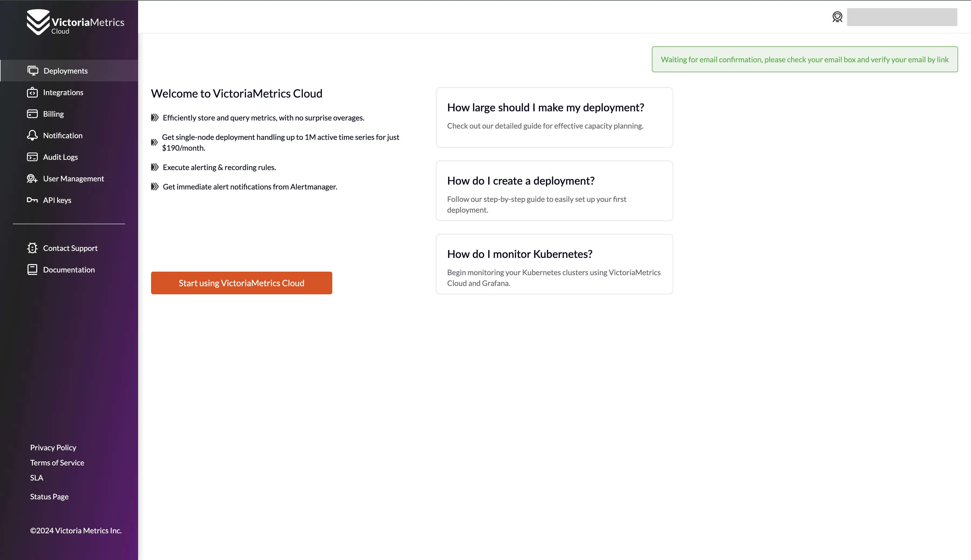Open User Management page
Screen dimensions: 971x560
69,178
